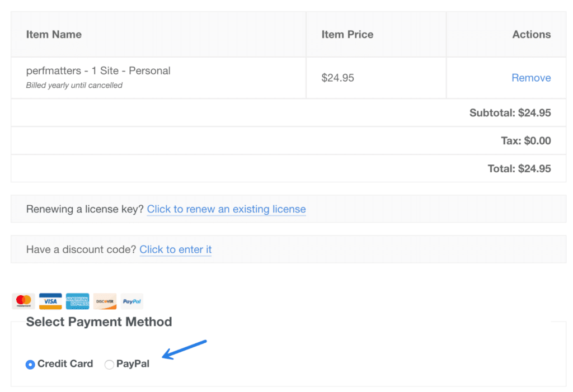The width and height of the screenshot is (573, 392).
Task: Click the Actions column header
Action: 530,34
